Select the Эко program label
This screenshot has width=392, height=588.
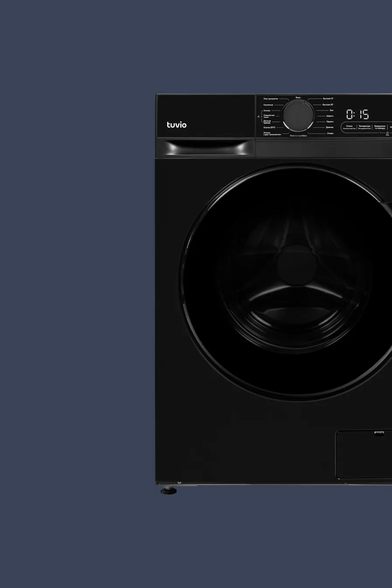[331, 110]
